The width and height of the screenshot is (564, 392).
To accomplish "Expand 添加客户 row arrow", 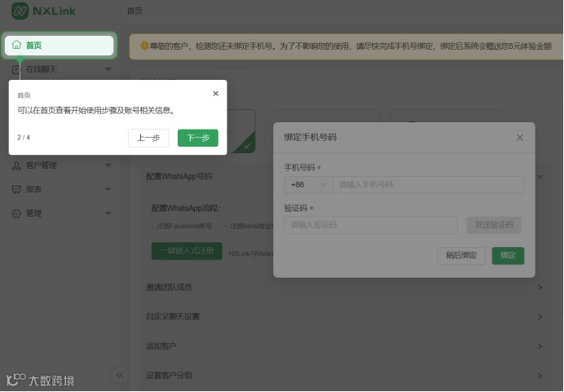I will point(540,346).
